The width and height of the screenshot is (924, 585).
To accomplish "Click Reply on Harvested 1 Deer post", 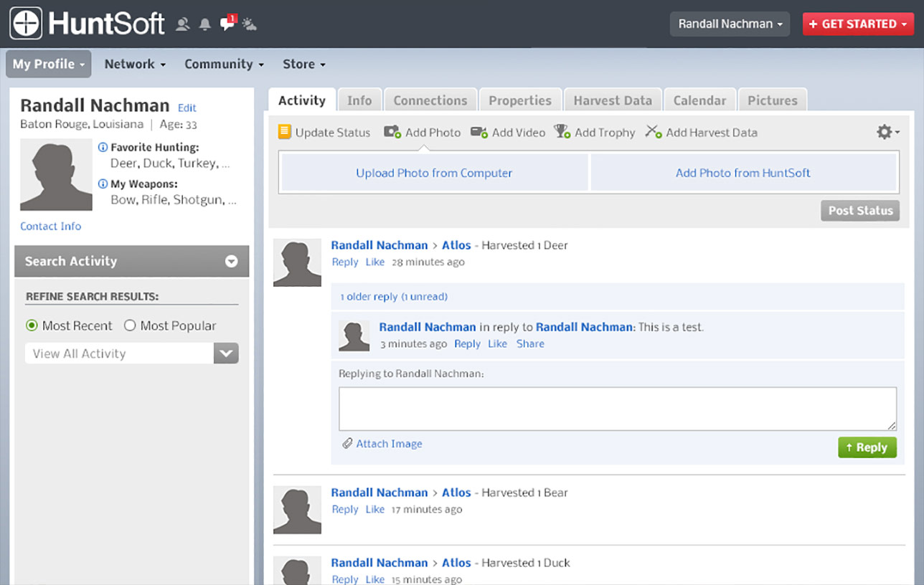I will (x=345, y=262).
